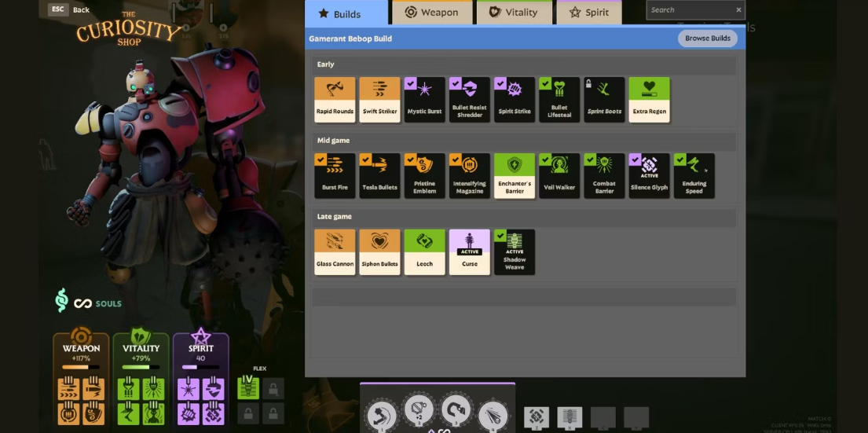
Task: Choose the Bullet Resist Shredder item
Action: pos(470,100)
